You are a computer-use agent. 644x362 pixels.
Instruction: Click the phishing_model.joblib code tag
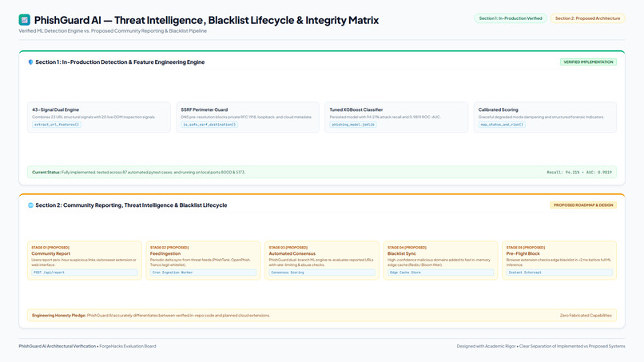pyautogui.click(x=353, y=125)
